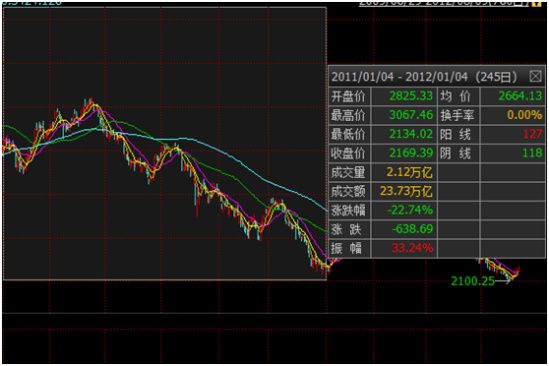Screen dimensions: 549x366
Task: Select the 最低价 label cell
Action: [348, 134]
